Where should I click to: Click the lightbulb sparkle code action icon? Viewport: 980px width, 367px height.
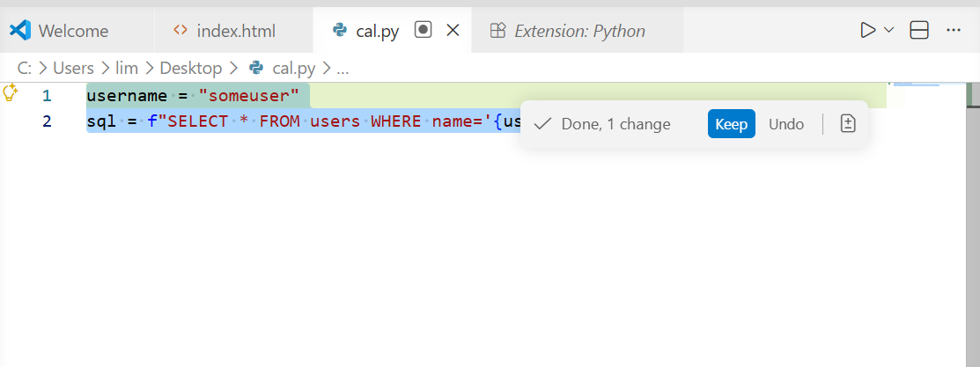(x=10, y=93)
